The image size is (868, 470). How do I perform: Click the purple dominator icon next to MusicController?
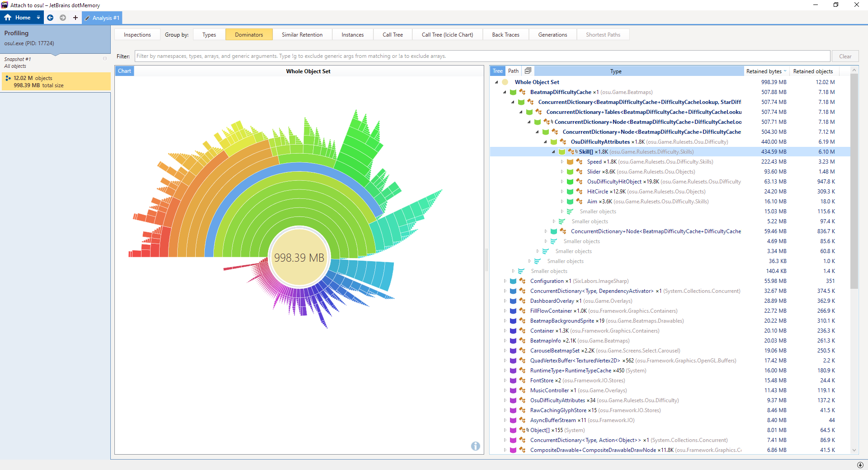tap(513, 390)
